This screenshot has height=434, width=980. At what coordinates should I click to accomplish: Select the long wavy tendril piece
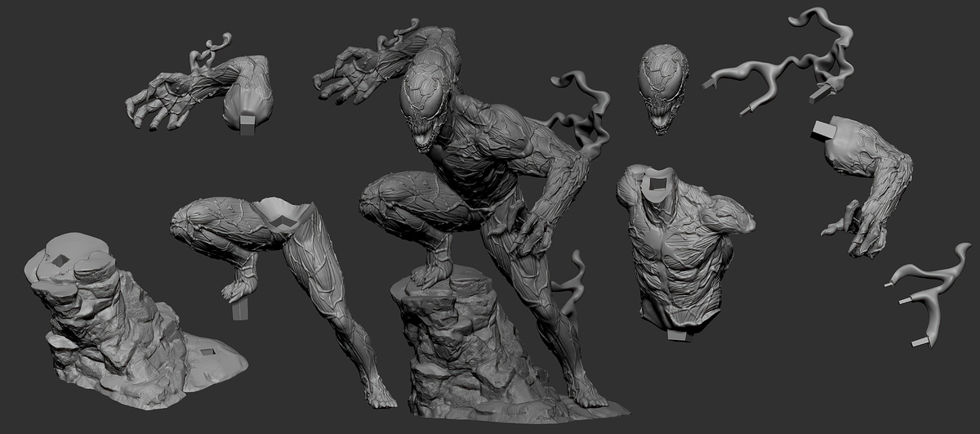coord(780,61)
